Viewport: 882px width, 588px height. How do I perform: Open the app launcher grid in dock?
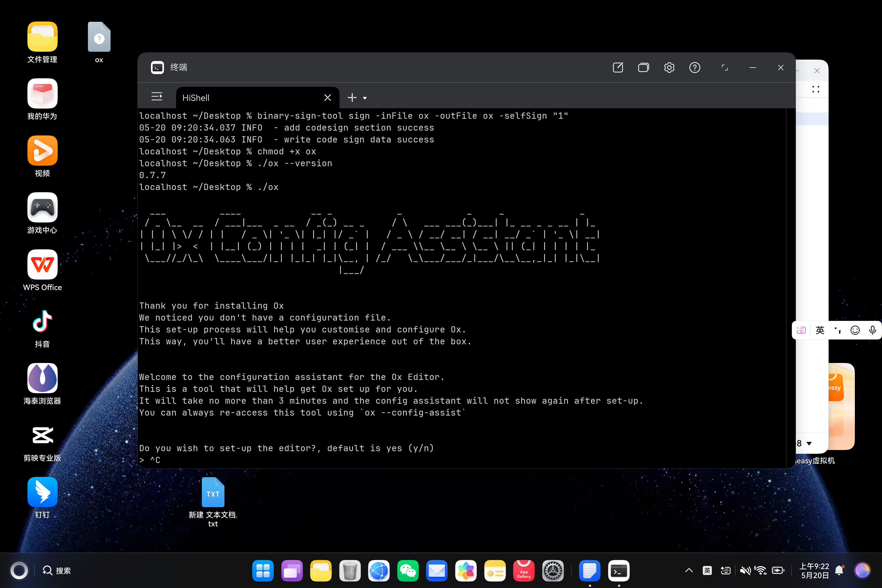tap(263, 571)
